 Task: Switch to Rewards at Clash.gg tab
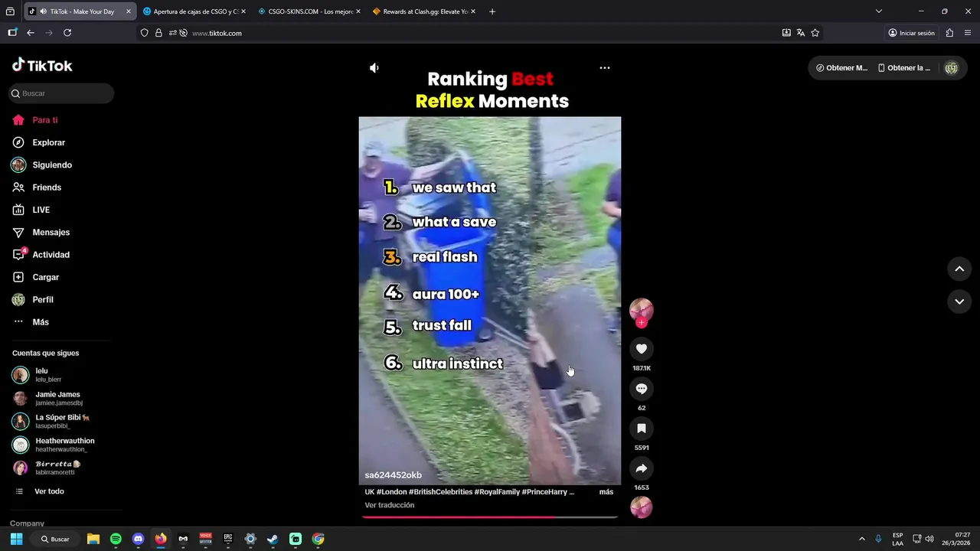423,11
